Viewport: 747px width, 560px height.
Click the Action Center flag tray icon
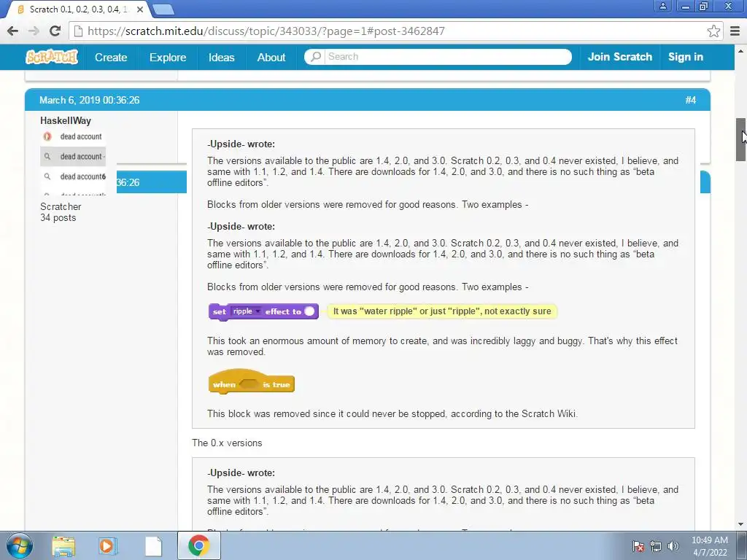tap(638, 546)
